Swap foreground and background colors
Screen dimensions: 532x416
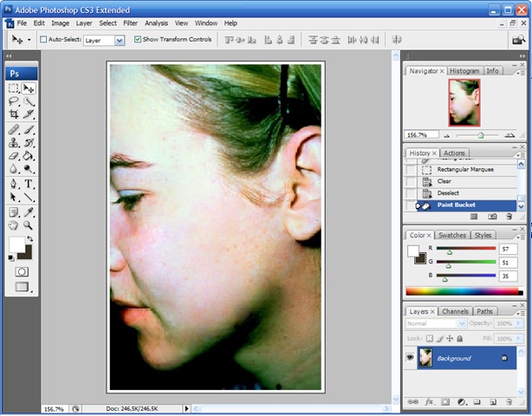point(29,238)
